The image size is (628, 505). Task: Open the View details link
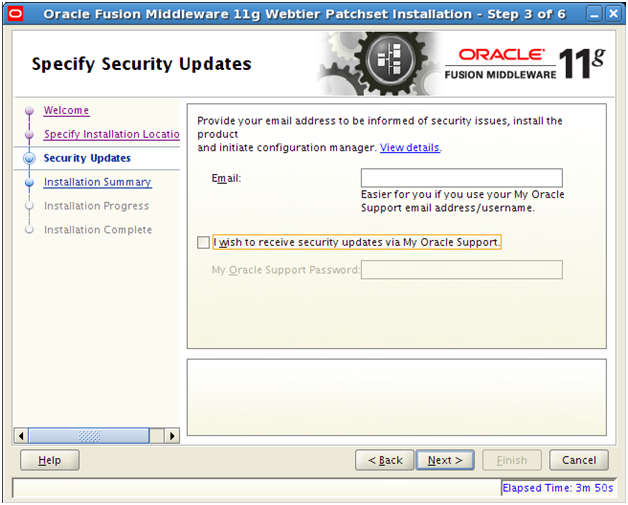(410, 148)
